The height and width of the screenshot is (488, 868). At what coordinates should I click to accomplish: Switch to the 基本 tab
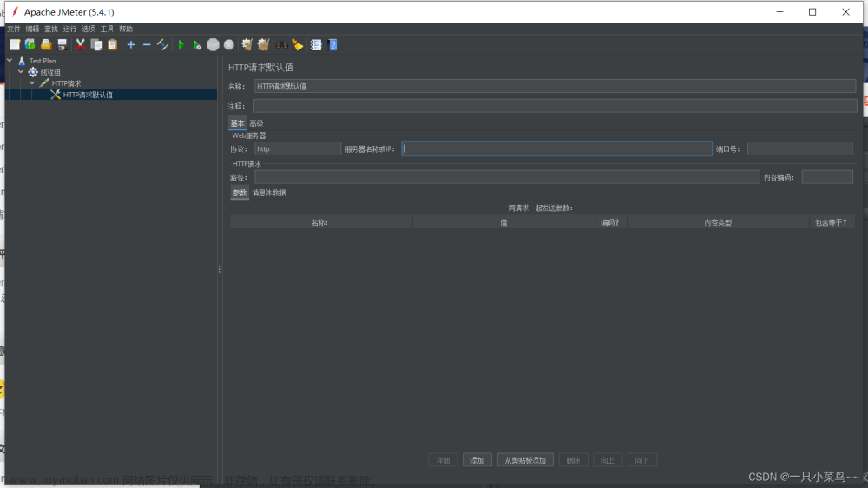click(x=238, y=123)
